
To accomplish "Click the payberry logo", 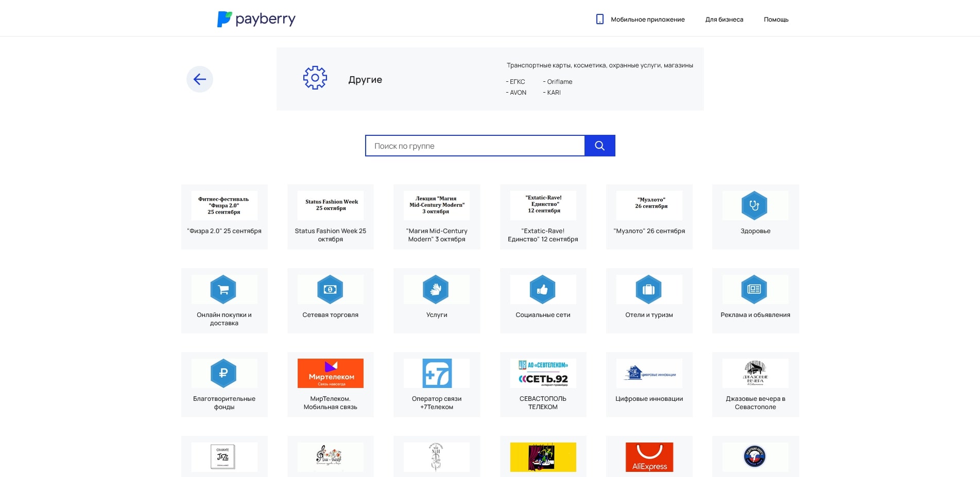I will click(x=256, y=19).
